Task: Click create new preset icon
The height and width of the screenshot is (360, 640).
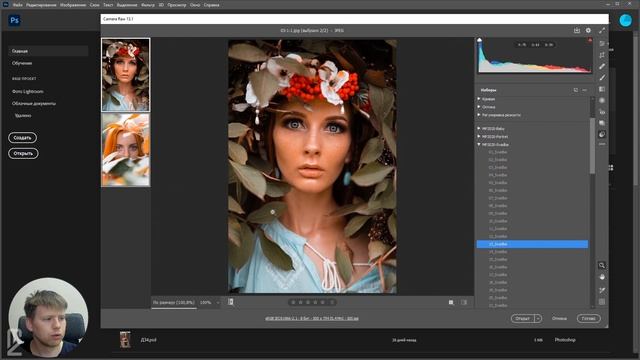Action: [576, 90]
